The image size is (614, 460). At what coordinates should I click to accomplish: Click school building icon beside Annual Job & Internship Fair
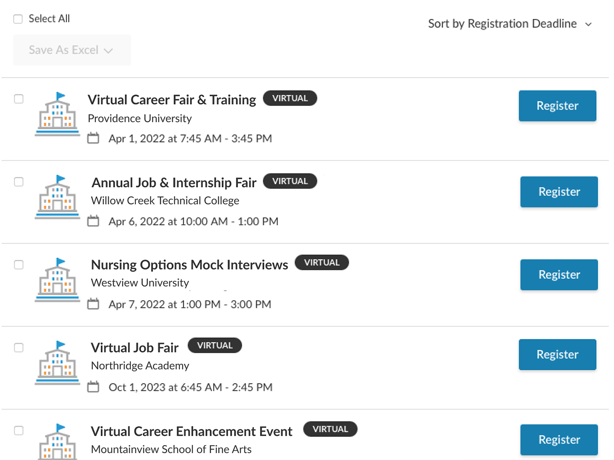pyautogui.click(x=57, y=198)
